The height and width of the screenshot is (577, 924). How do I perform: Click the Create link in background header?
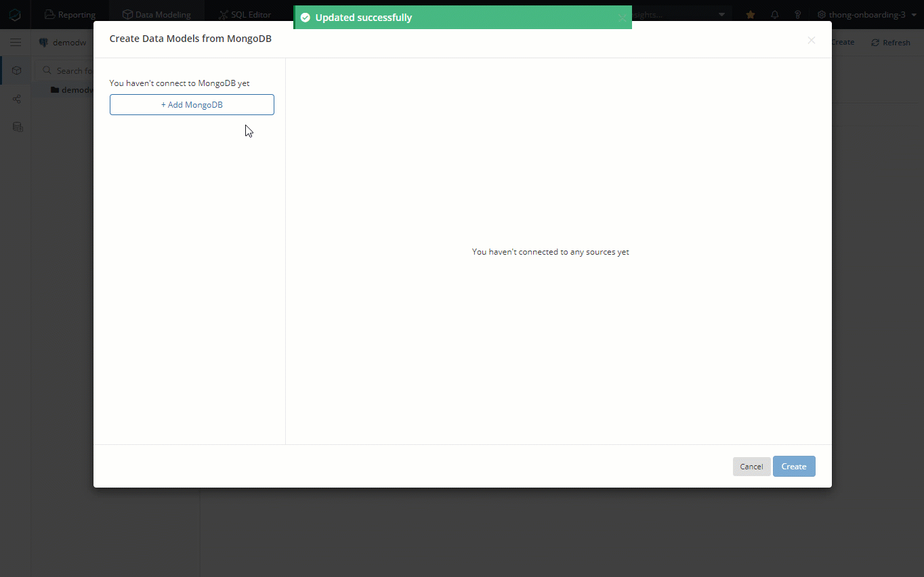tap(843, 42)
